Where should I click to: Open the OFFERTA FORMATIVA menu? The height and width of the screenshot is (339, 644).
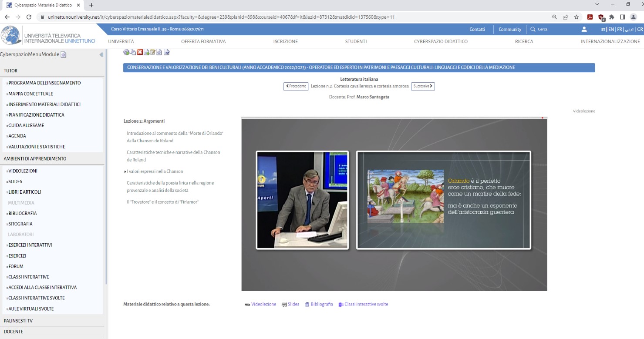pos(203,42)
